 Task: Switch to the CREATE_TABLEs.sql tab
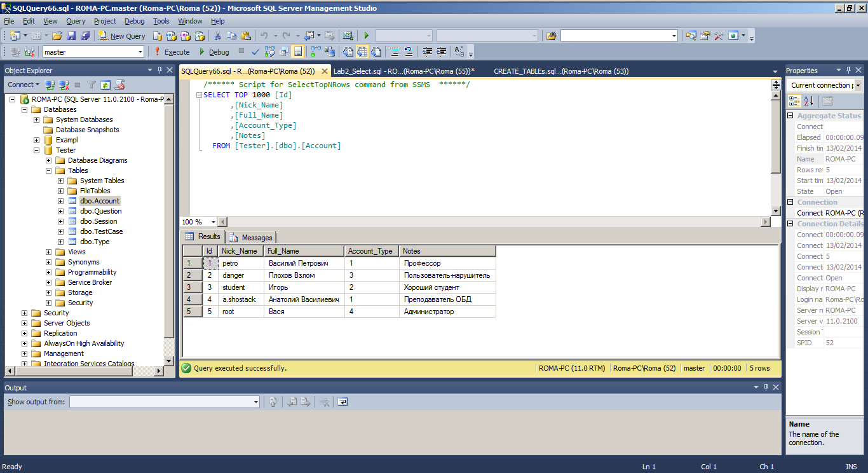click(561, 71)
